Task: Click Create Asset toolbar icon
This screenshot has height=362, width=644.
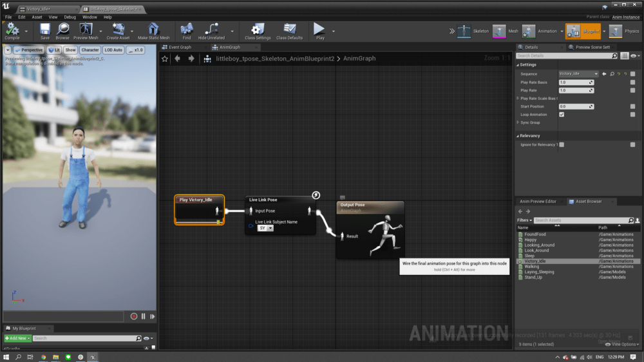Action: [x=118, y=31]
